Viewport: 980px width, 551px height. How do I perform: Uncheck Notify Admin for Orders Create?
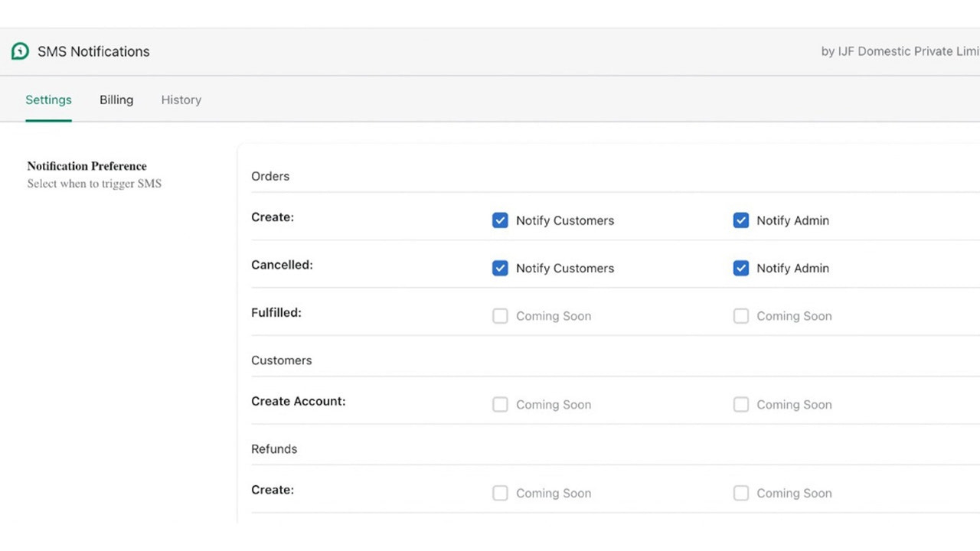[x=740, y=220]
